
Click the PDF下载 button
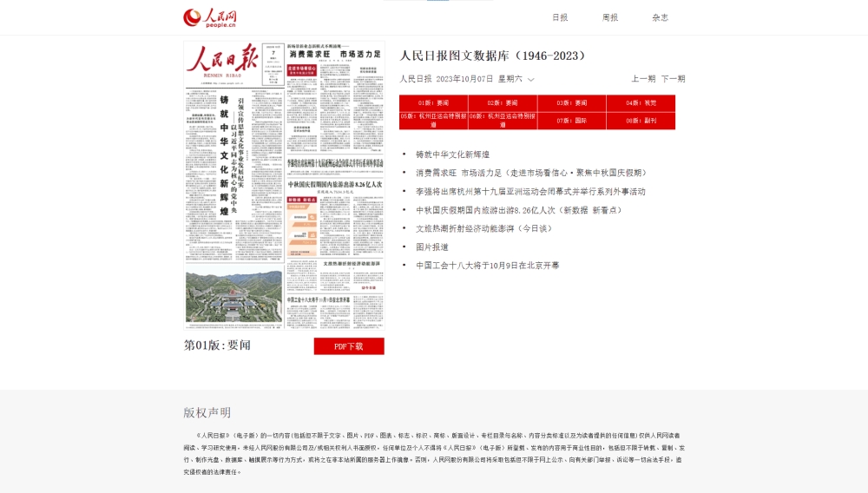click(349, 346)
